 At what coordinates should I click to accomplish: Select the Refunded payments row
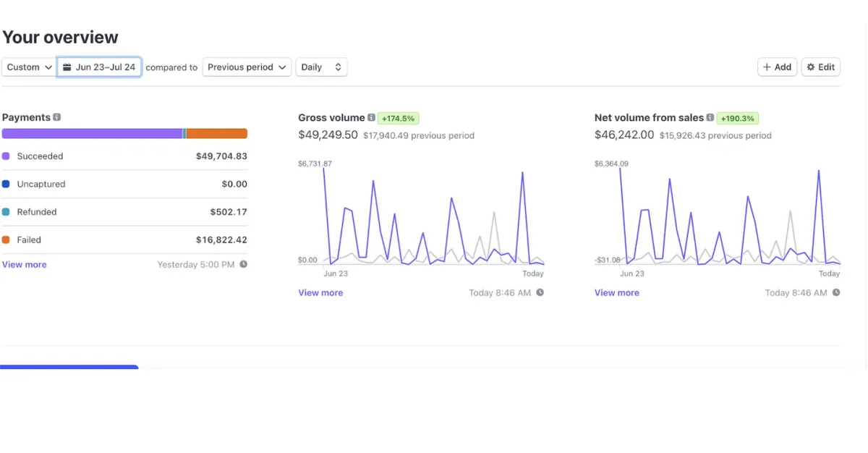tap(124, 212)
